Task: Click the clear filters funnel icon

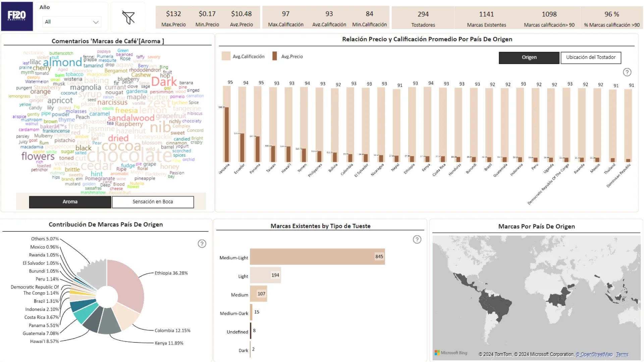Action: [x=128, y=17]
